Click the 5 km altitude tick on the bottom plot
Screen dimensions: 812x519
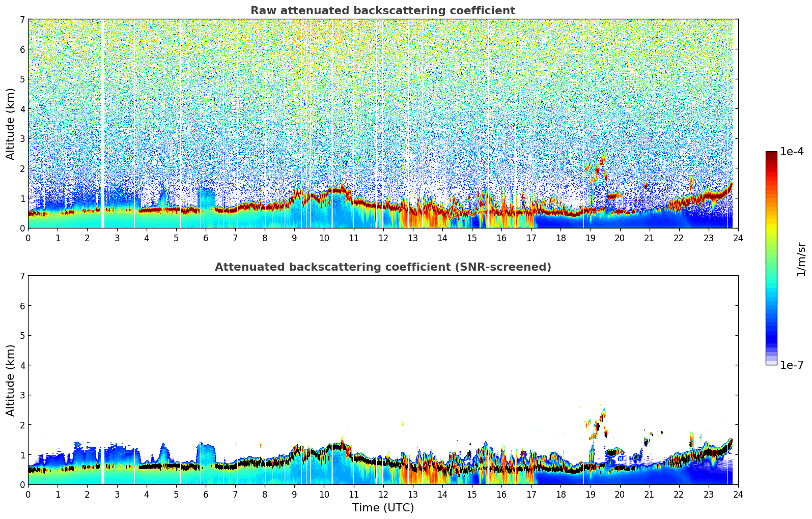click(x=22, y=336)
